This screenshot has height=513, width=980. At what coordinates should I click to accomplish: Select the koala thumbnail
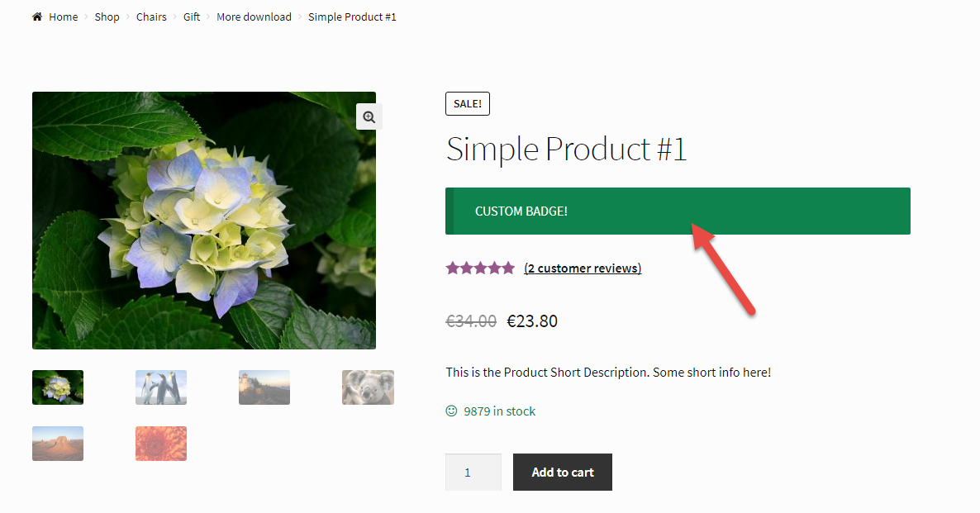[x=368, y=387]
